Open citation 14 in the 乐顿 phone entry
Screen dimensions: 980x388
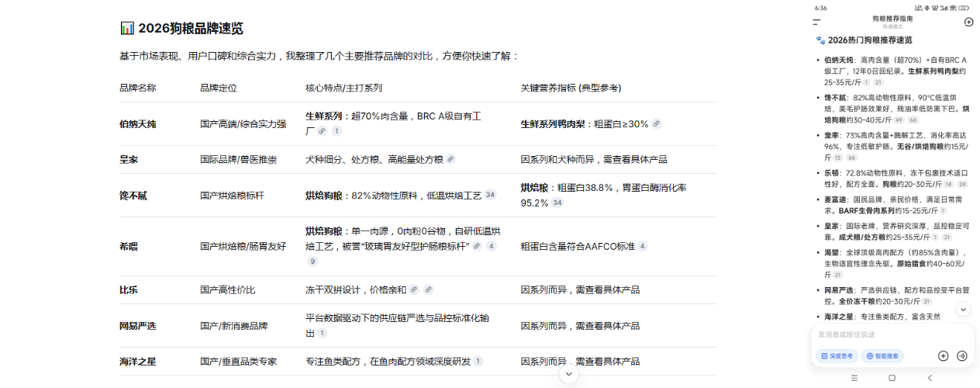[947, 184]
